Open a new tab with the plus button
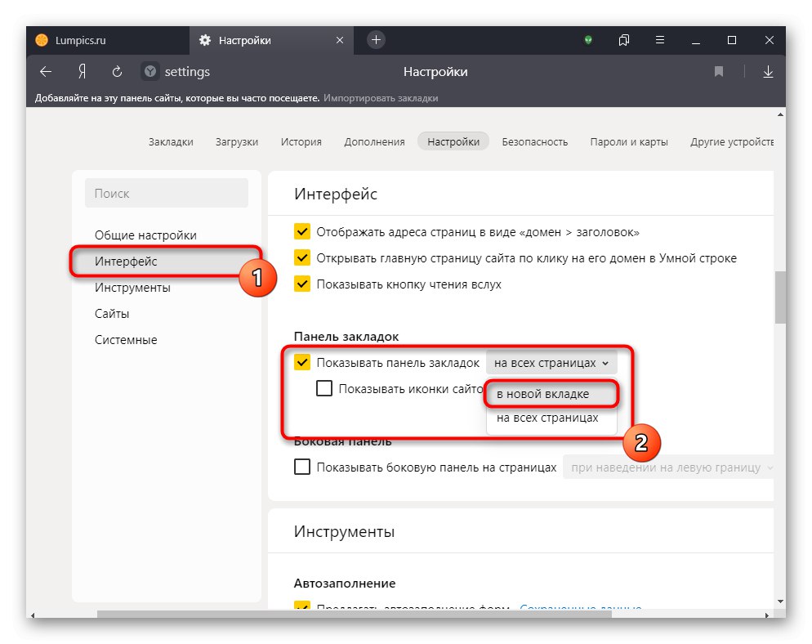This screenshot has width=812, height=644. (374, 39)
